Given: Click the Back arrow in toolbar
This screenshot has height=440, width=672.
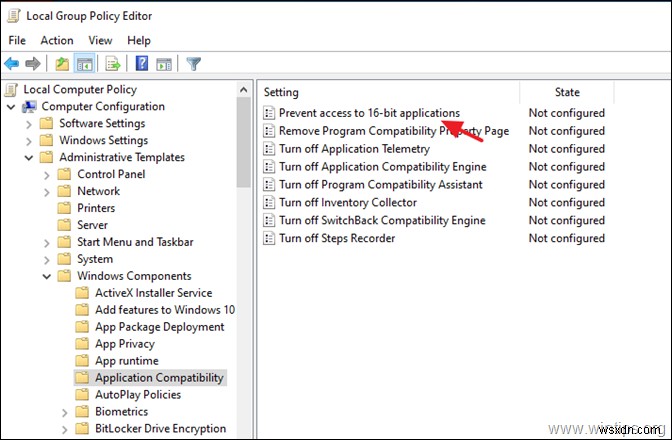Looking at the screenshot, I should (13, 64).
